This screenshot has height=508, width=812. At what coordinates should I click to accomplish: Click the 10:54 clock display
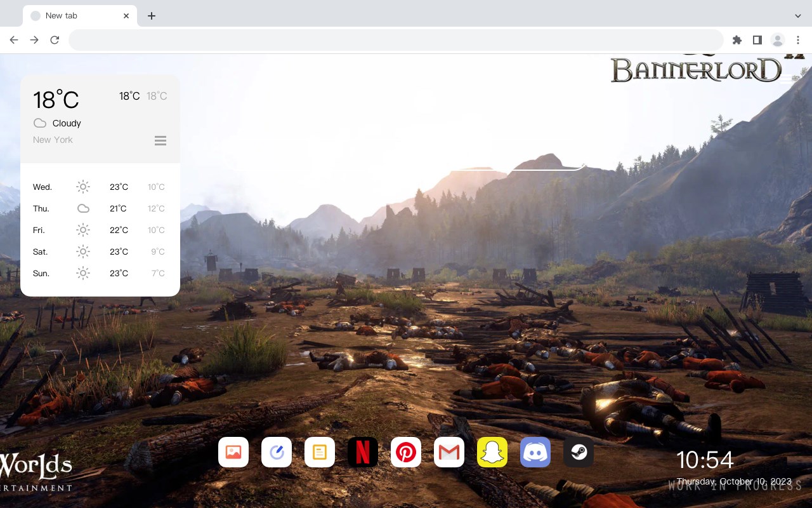[x=705, y=460]
